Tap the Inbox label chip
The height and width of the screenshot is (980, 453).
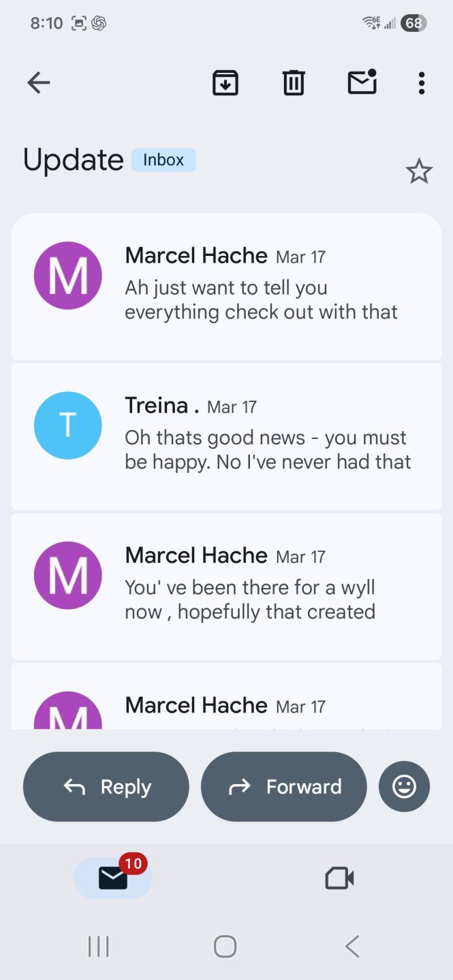pos(163,160)
